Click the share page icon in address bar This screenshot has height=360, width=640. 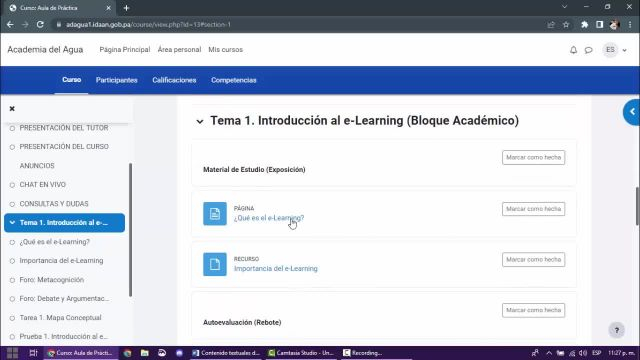point(551,24)
